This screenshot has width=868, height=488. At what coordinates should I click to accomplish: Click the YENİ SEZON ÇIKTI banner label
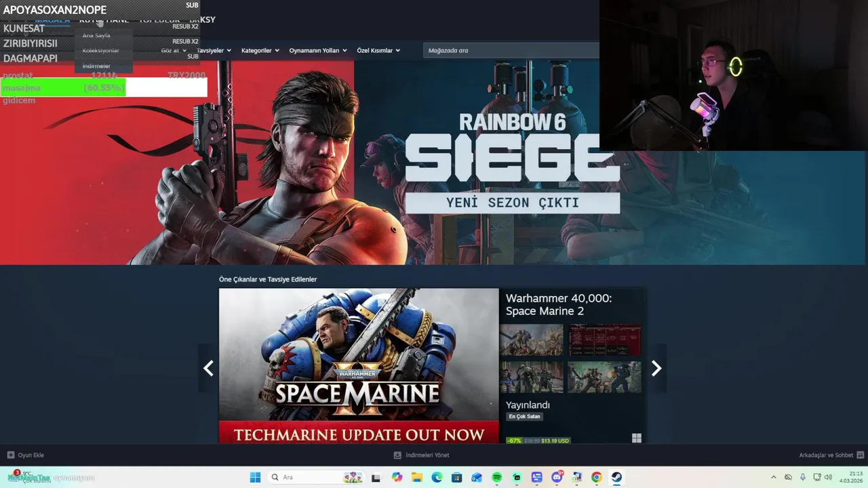coord(513,203)
